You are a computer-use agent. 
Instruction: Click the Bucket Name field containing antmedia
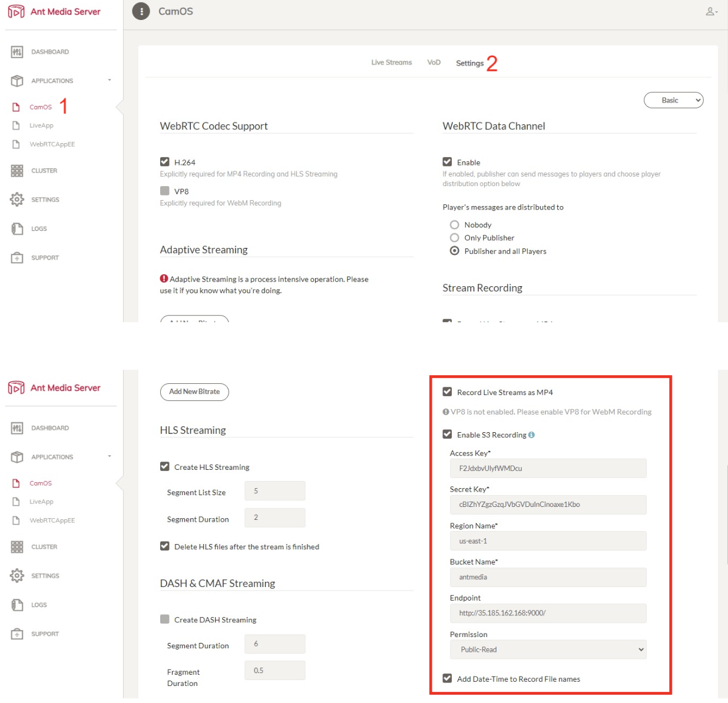coord(548,577)
